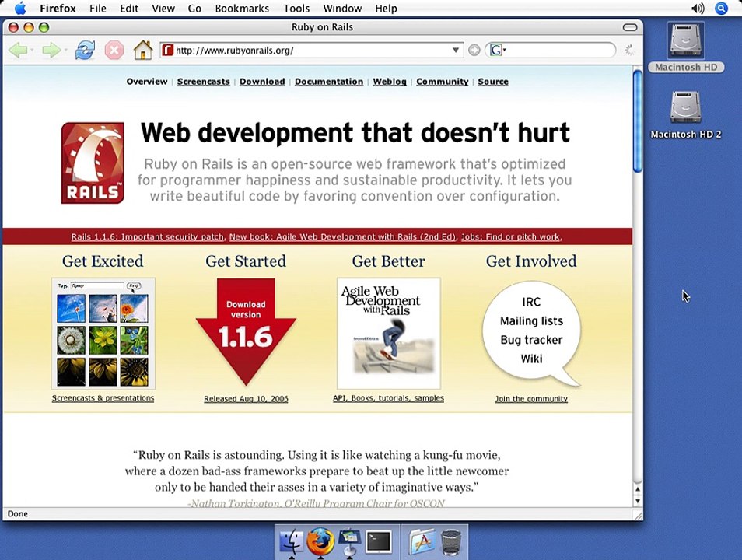Click the Go button beside address bar
Viewport: 742px width, 560px height.
pyautogui.click(x=474, y=51)
